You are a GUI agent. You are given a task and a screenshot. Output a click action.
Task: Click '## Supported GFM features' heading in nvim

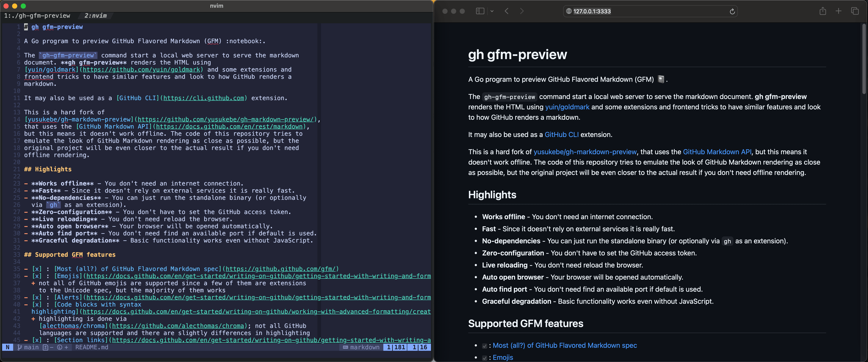coord(70,255)
